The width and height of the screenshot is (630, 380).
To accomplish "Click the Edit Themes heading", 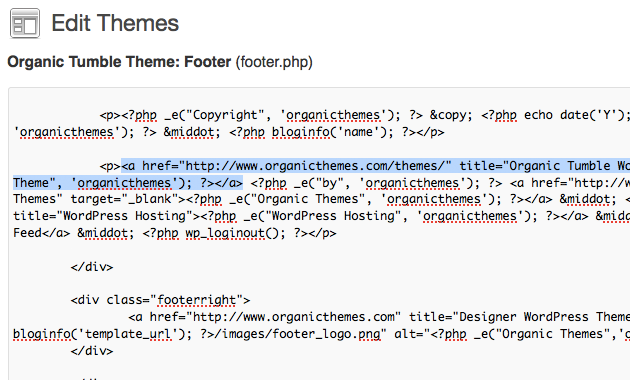I will point(115,23).
